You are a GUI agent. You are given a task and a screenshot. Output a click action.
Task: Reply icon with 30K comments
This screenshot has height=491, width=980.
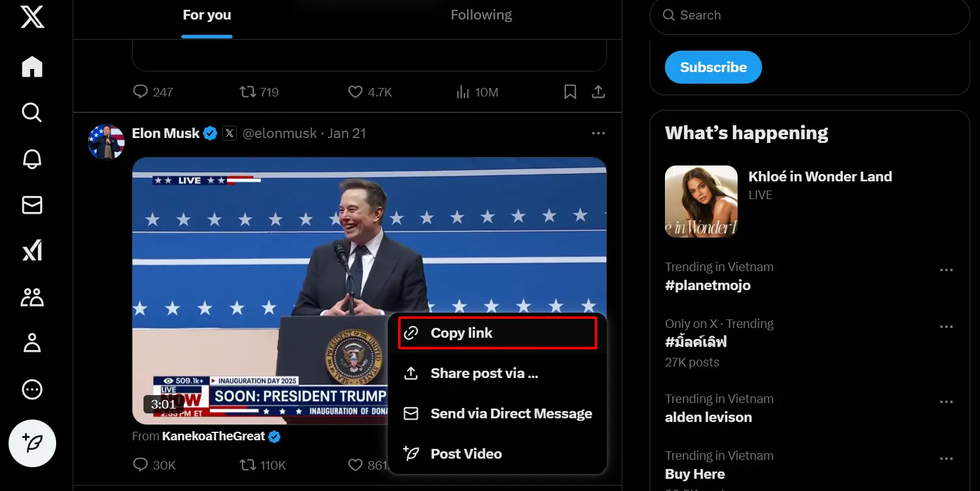pyautogui.click(x=140, y=465)
